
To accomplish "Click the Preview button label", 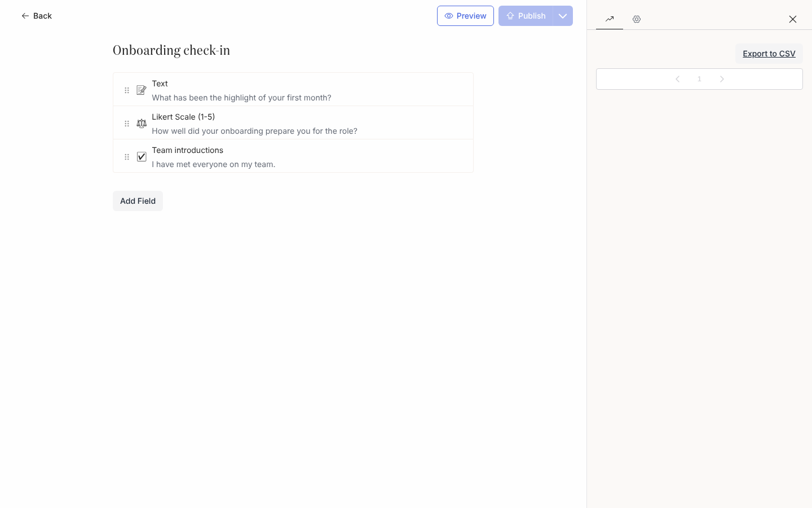I will [x=471, y=16].
